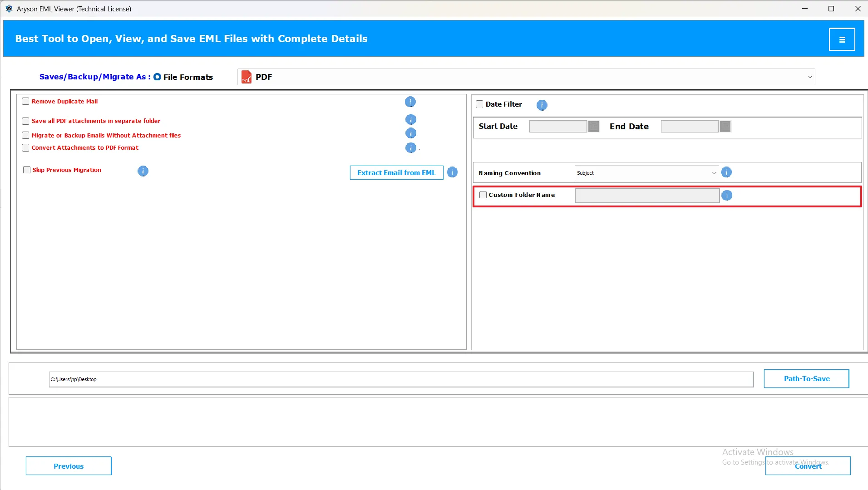Click the destination path text field
The width and height of the screenshot is (868, 490).
401,379
